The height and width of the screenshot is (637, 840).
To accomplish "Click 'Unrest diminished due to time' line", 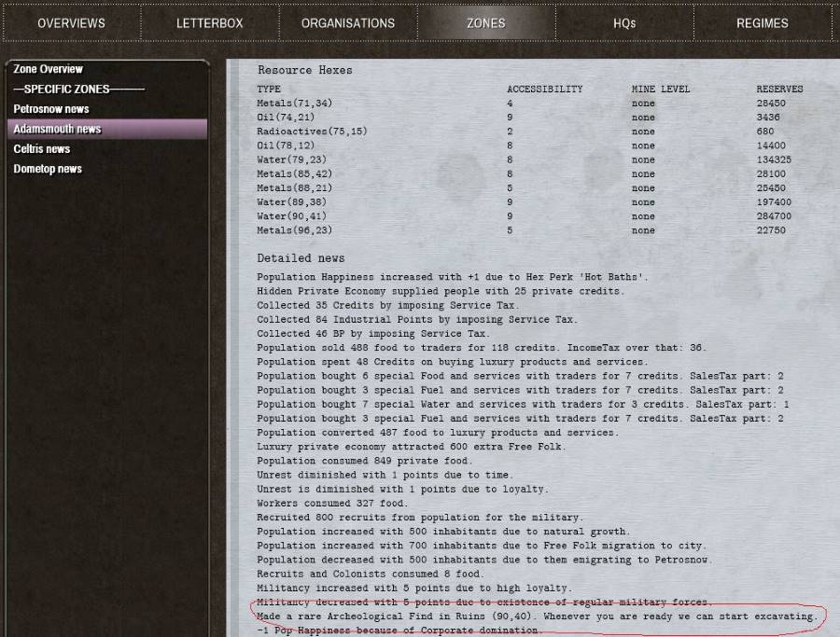I will (x=385, y=475).
